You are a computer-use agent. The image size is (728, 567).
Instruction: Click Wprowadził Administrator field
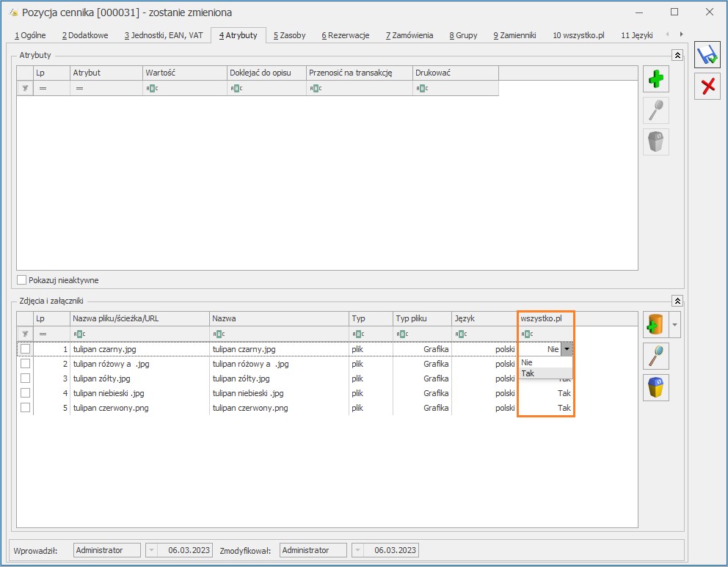point(107,550)
